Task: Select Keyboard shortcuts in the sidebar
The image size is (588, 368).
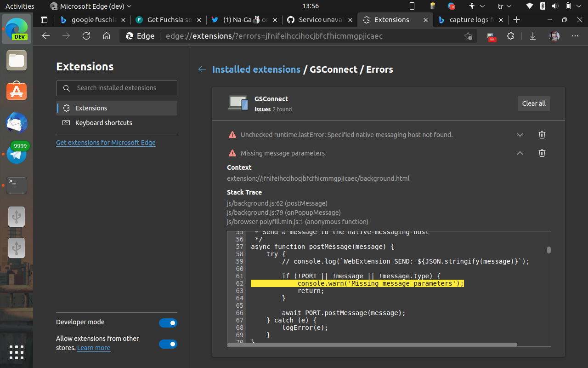Action: [102, 123]
